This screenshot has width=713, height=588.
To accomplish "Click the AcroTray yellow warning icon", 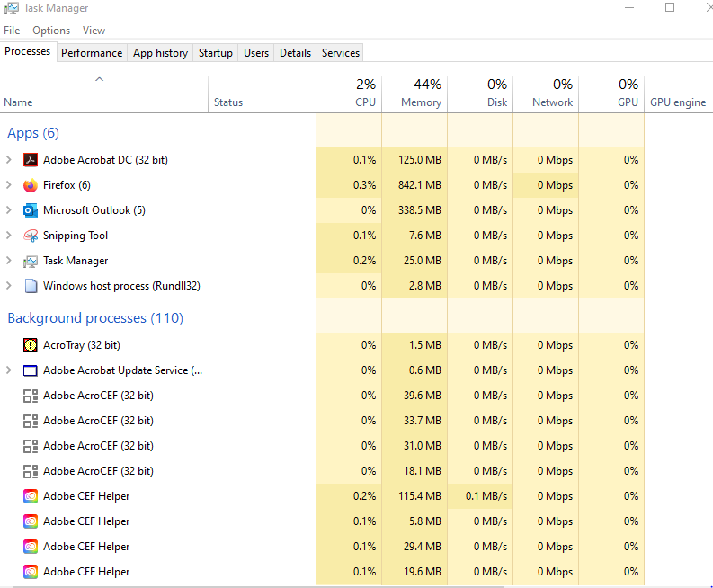I will click(x=31, y=345).
